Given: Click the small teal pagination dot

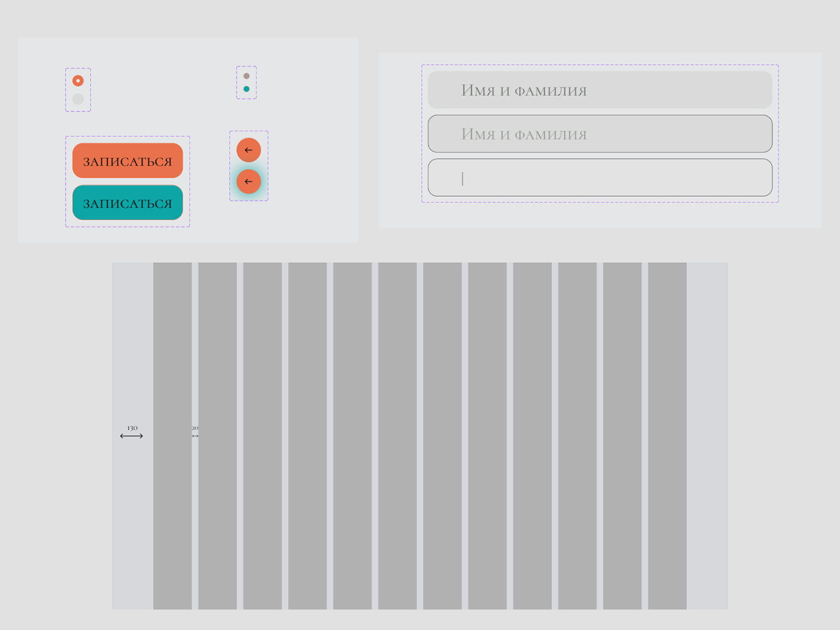Looking at the screenshot, I should click(247, 89).
